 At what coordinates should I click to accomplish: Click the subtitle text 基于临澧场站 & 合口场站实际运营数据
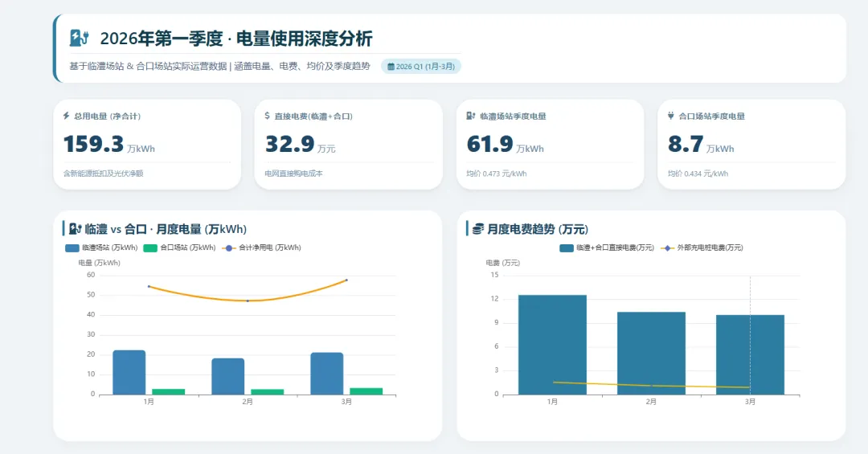[149, 67]
